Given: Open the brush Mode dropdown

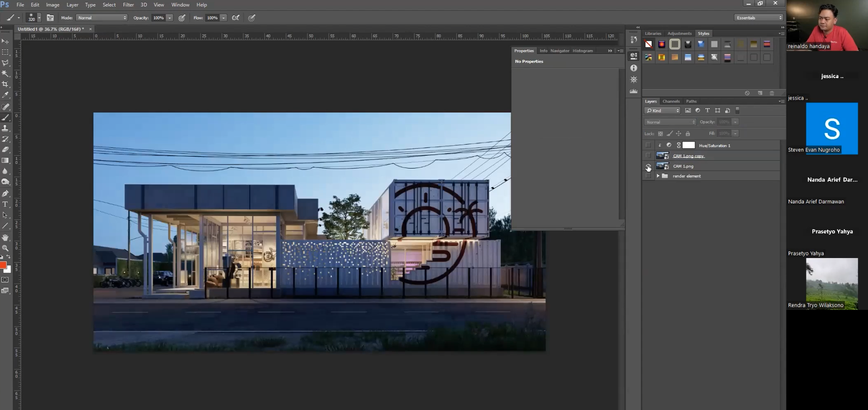Looking at the screenshot, I should click(x=101, y=18).
